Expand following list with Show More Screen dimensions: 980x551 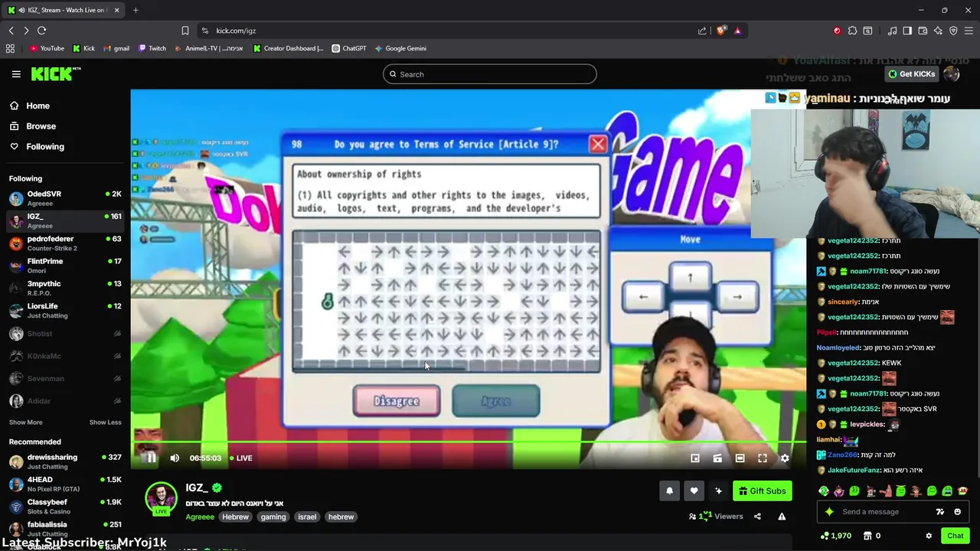coord(25,422)
